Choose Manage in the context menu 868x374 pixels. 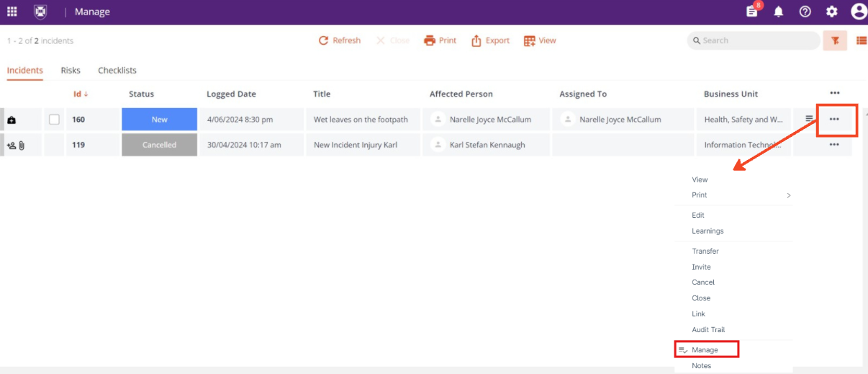705,350
